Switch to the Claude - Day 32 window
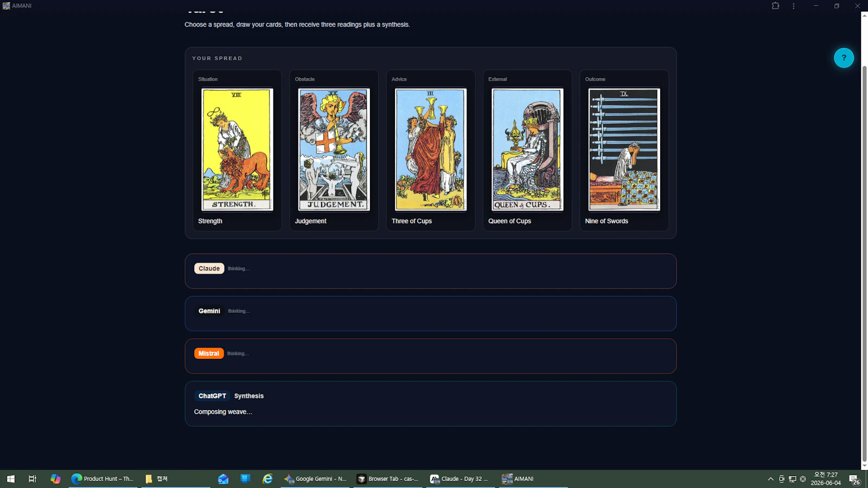This screenshot has width=868, height=488. point(461,479)
